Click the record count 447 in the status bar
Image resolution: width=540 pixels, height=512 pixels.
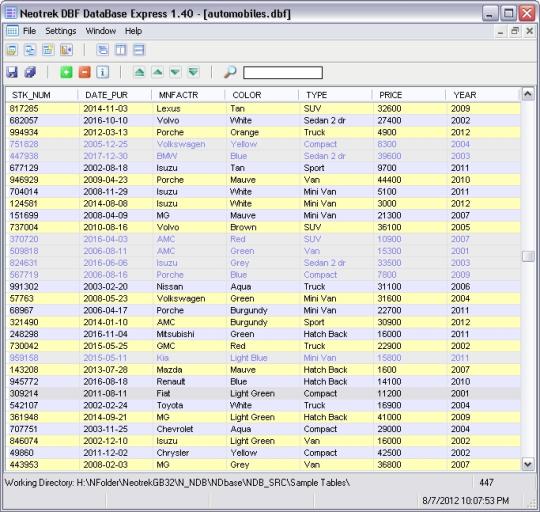[x=486, y=483]
